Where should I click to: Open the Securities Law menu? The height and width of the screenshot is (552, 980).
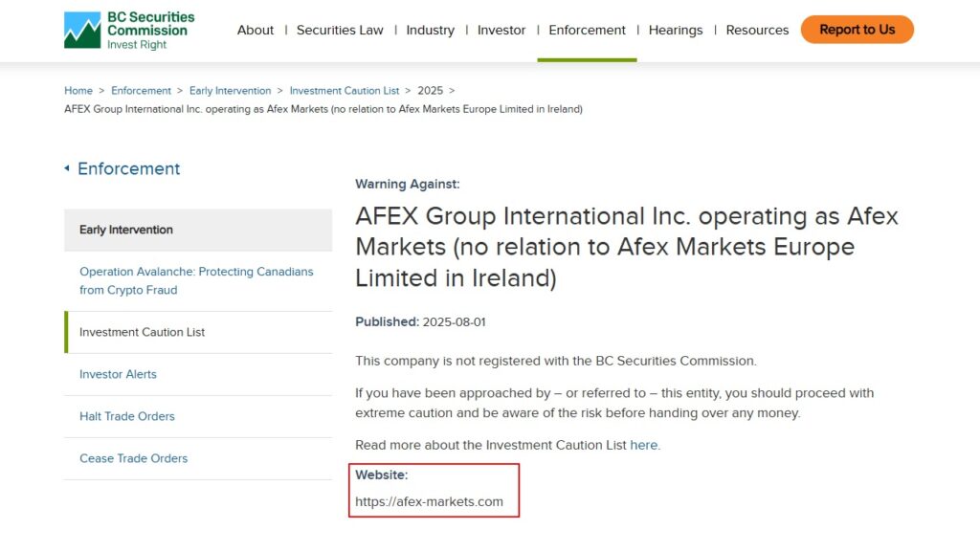pyautogui.click(x=340, y=30)
